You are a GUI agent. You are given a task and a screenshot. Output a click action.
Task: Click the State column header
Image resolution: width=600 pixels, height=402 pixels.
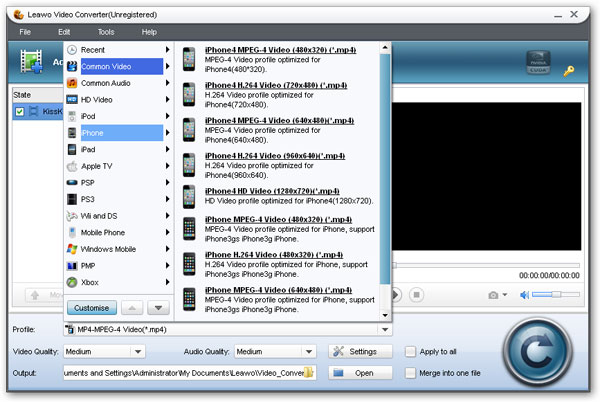coord(38,95)
